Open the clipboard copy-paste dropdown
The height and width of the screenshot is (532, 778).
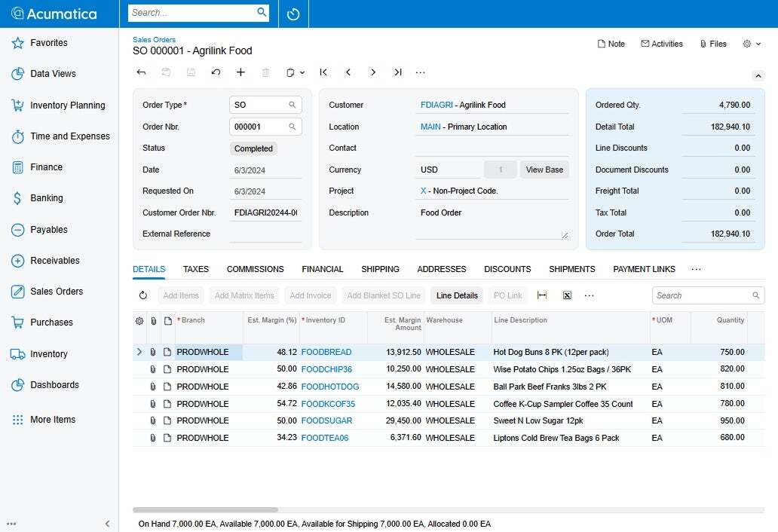295,72
